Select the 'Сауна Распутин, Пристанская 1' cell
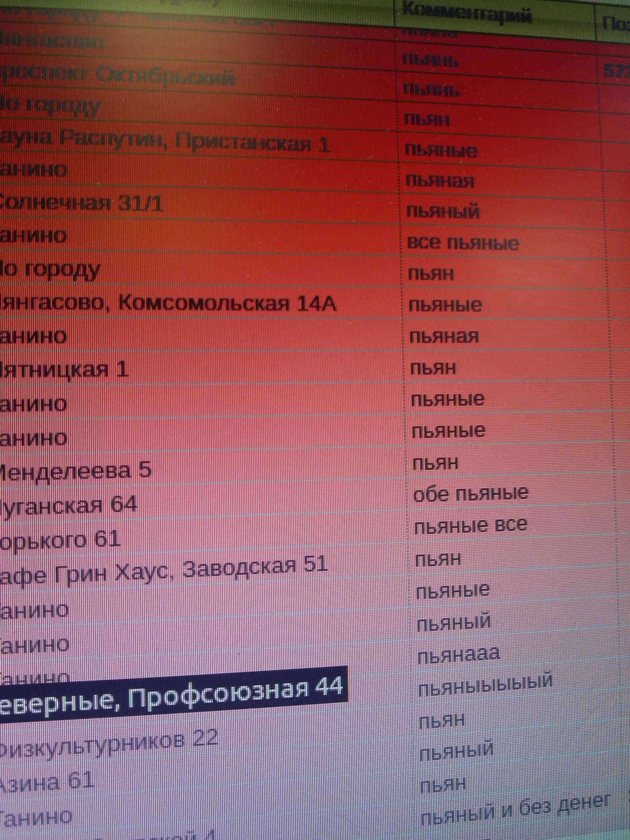630x840 pixels. [165, 141]
